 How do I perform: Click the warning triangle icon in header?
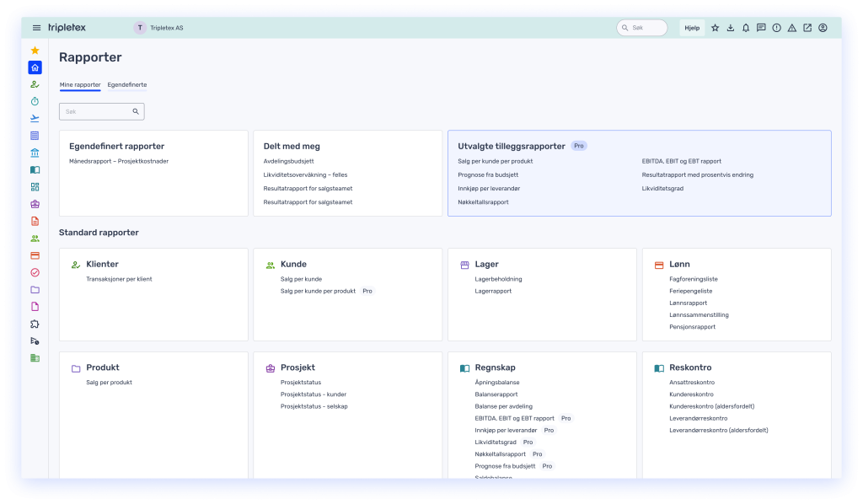791,28
